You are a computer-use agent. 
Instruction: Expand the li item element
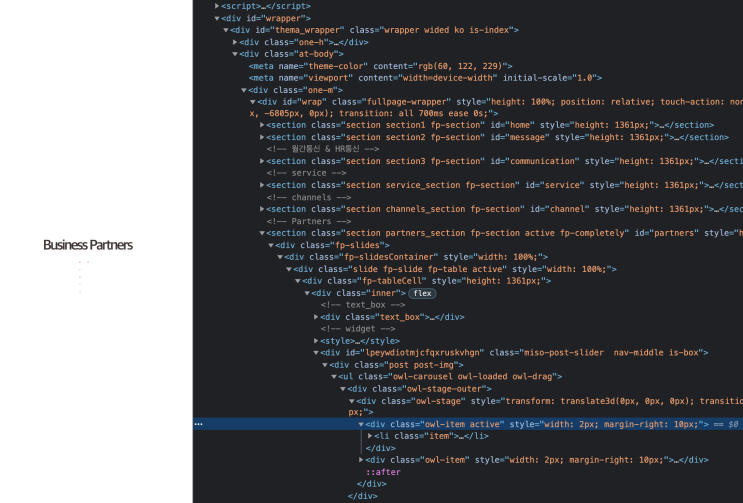tap(371, 436)
